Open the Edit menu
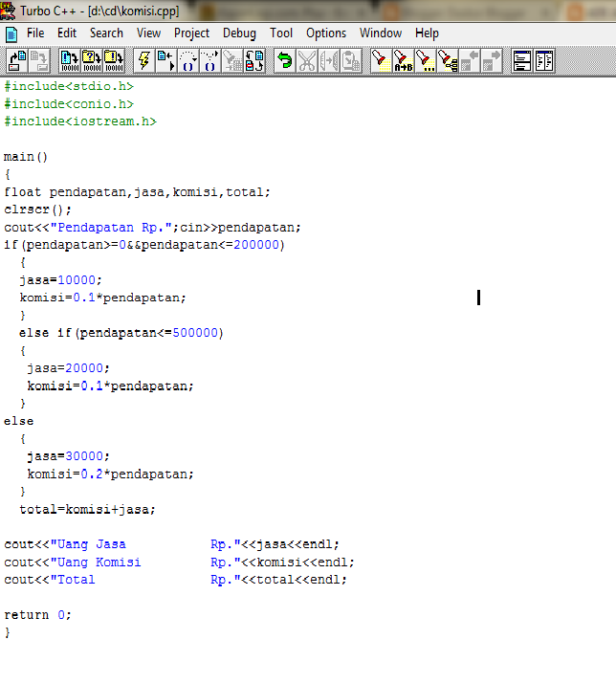 coord(67,33)
